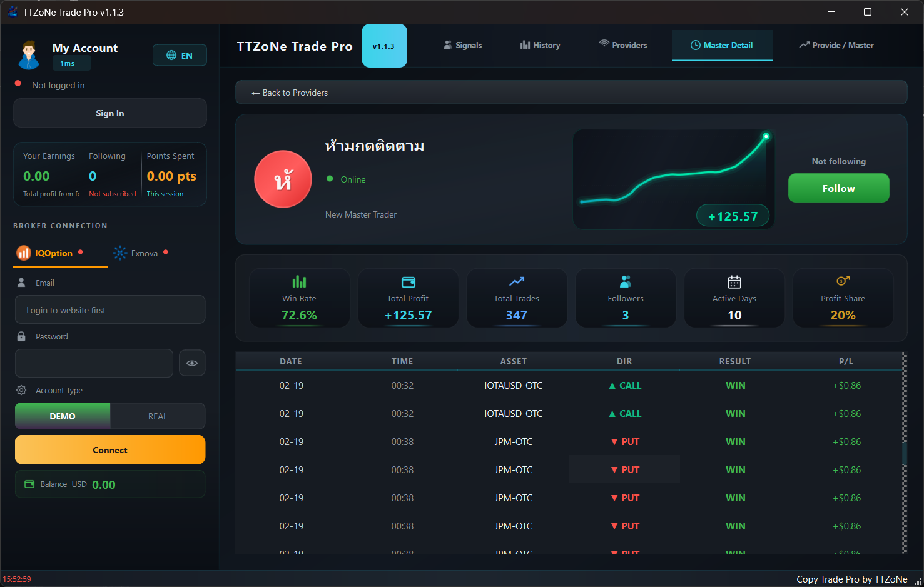The height and width of the screenshot is (587, 924).
Task: Click the Active Days calendar icon
Action: click(734, 281)
